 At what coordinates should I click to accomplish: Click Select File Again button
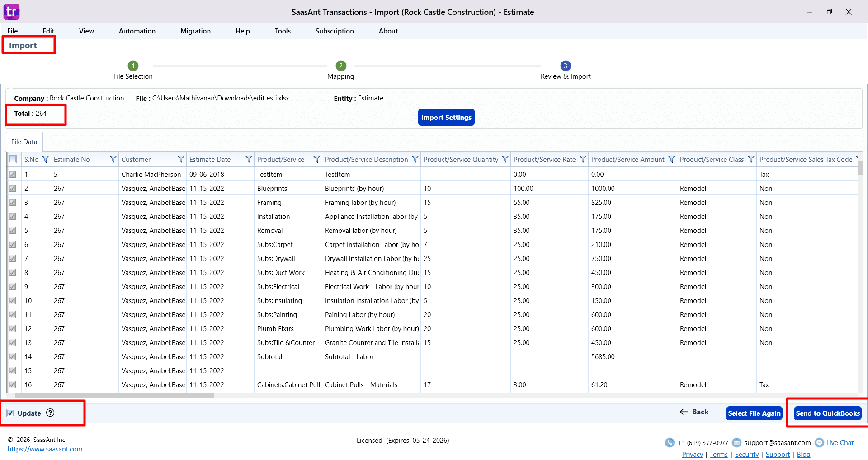pos(754,413)
